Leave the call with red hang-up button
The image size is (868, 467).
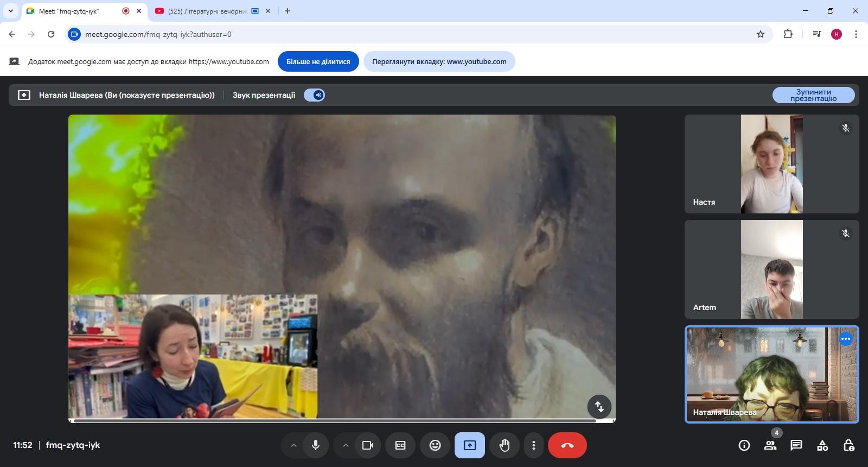tap(567, 445)
